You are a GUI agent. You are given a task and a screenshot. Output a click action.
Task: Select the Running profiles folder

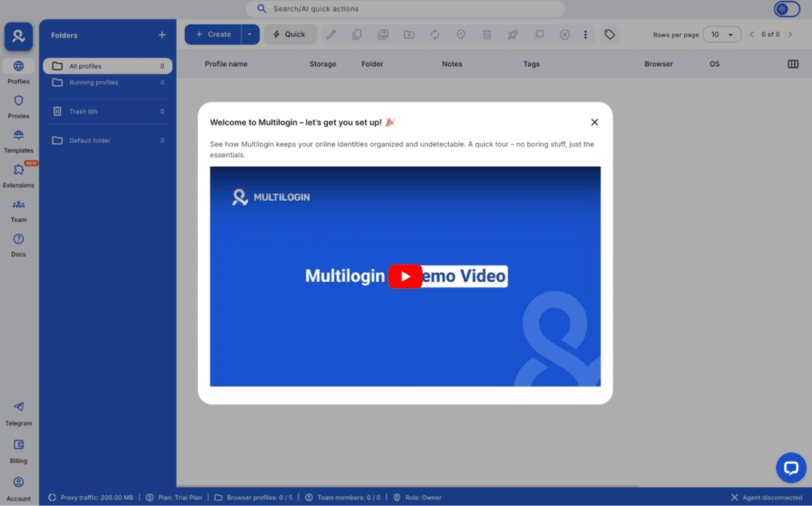94,83
